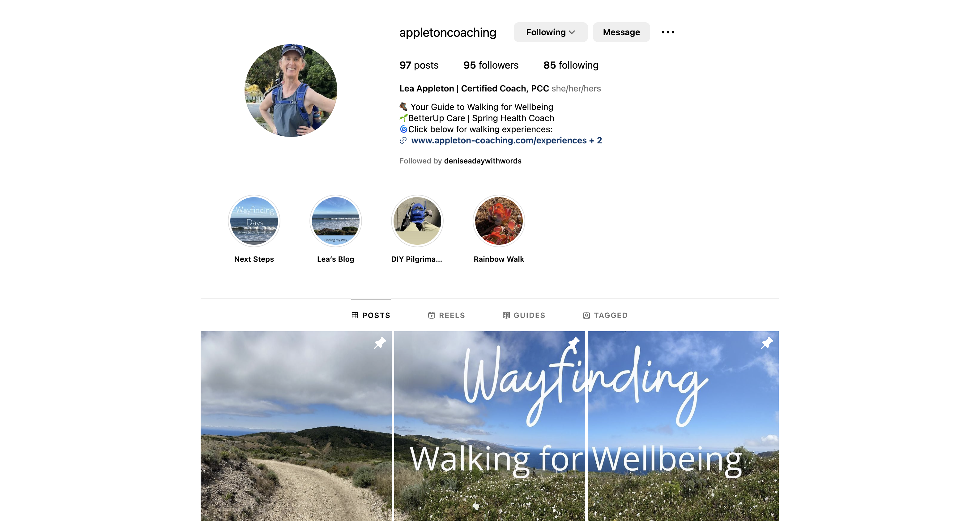View the 85 following list
The width and height of the screenshot is (980, 521).
[x=571, y=66]
